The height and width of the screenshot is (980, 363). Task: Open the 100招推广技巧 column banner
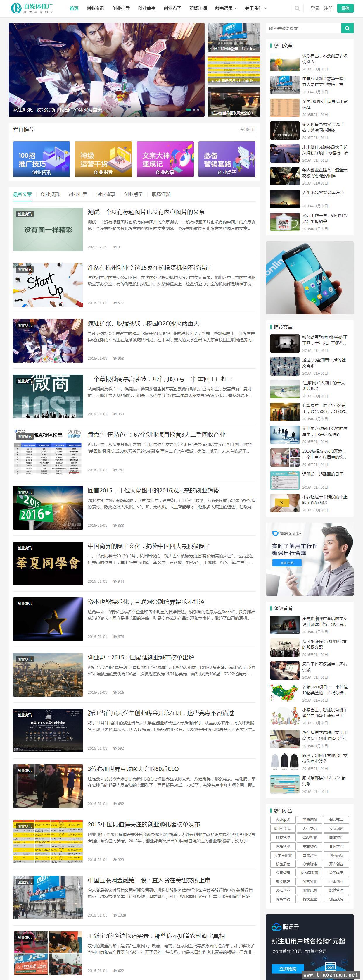point(42,159)
